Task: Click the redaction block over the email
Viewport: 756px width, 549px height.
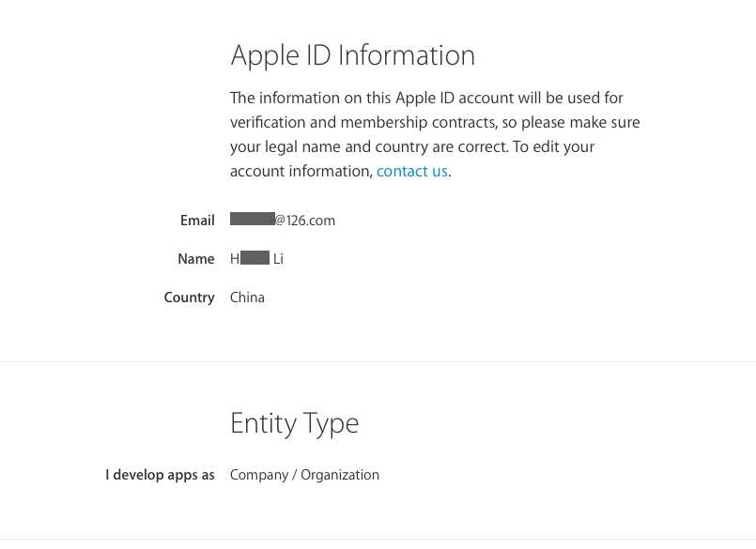Action: coord(253,219)
